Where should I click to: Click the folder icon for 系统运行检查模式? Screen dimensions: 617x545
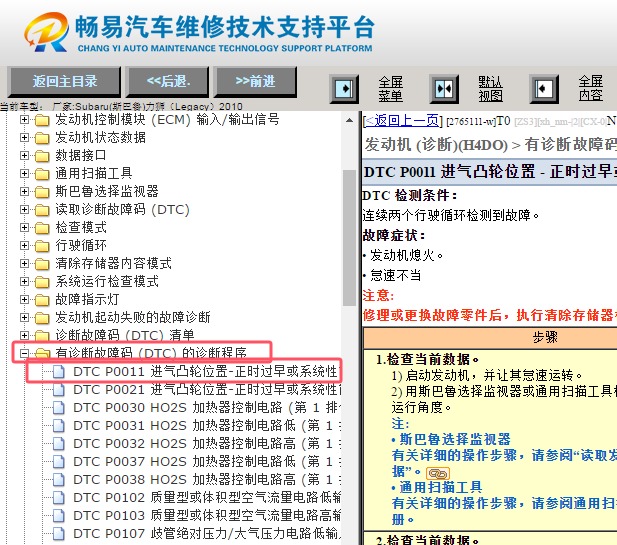42,282
